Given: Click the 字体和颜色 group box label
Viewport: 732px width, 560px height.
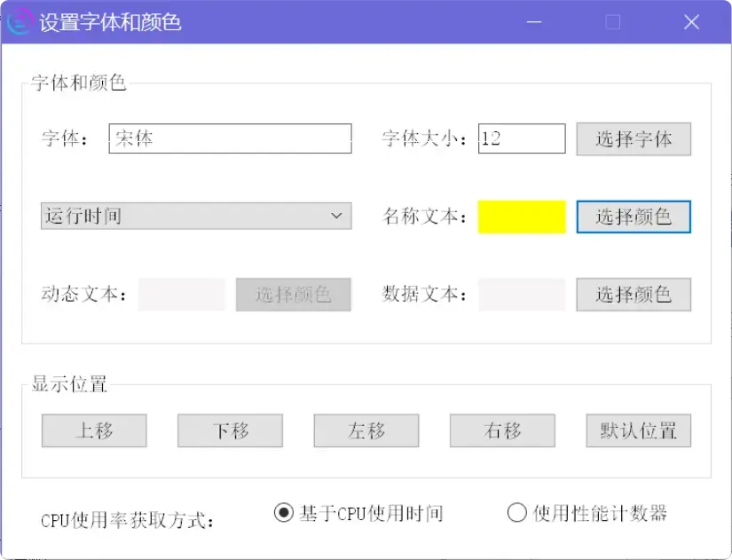Looking at the screenshot, I should tap(77, 83).
